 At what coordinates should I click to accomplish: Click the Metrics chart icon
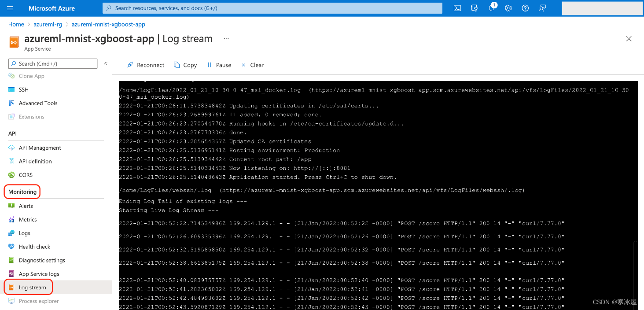click(11, 219)
